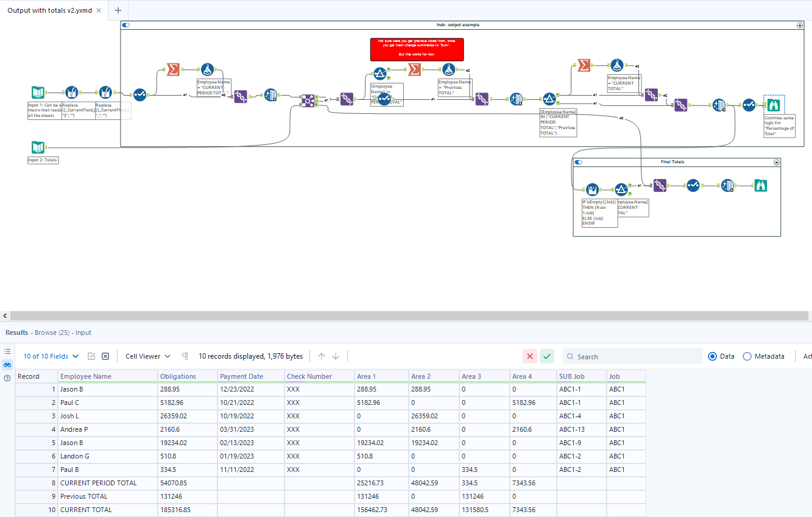Disable the "Final Totals" container toggle
Image resolution: width=812 pixels, height=517 pixels.
(x=578, y=162)
